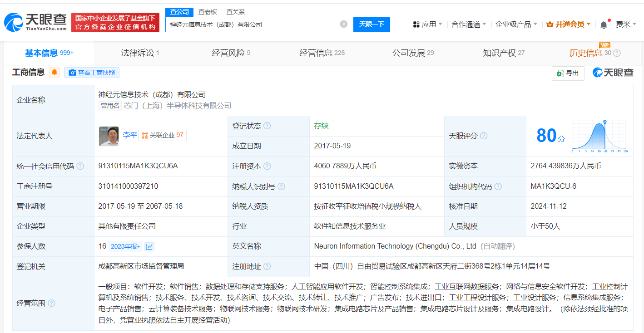644x333 pixels.
Task: Switch to the 历史信息 tab
Action: (x=590, y=53)
